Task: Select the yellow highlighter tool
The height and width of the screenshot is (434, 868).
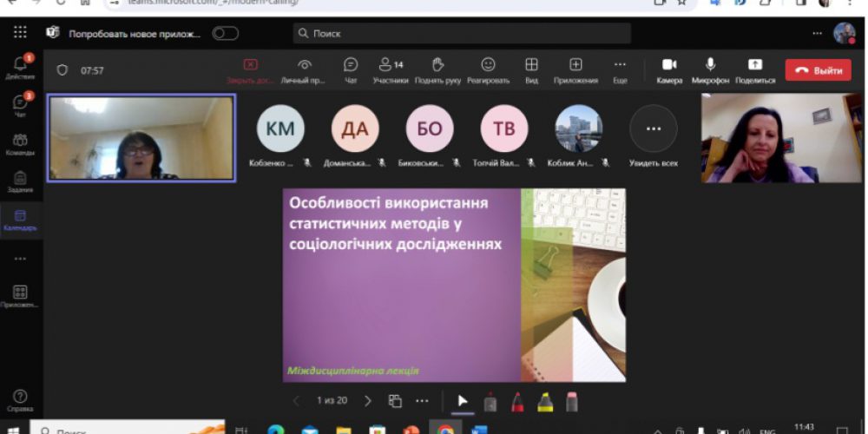Action: [x=544, y=401]
